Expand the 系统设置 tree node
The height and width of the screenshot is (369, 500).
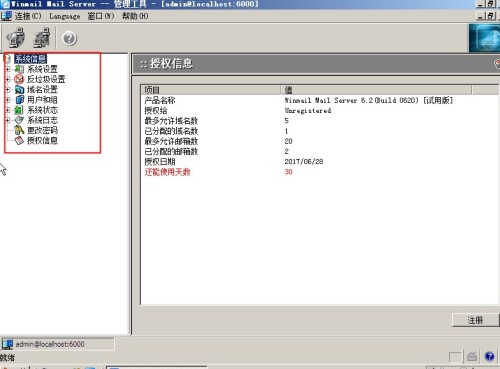(8, 69)
